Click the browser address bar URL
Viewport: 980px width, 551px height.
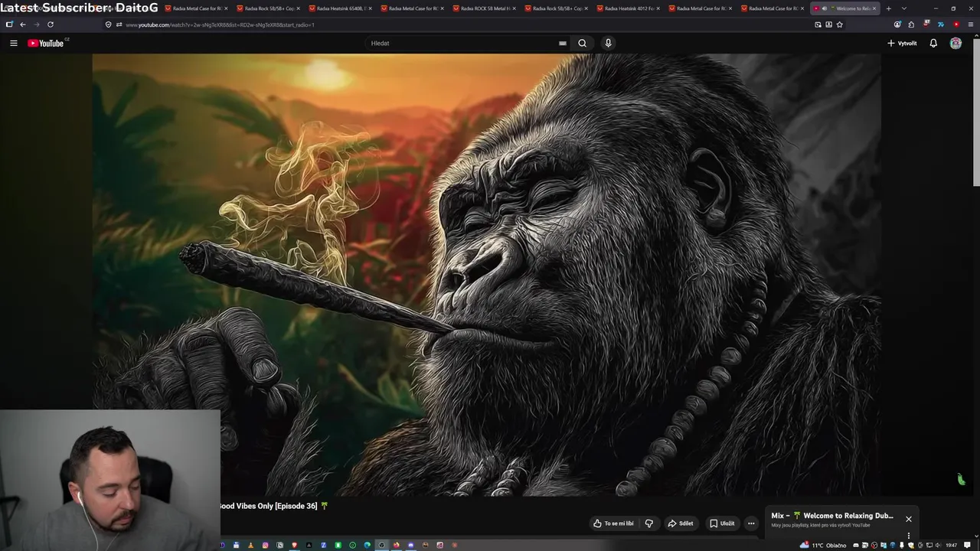click(x=220, y=24)
